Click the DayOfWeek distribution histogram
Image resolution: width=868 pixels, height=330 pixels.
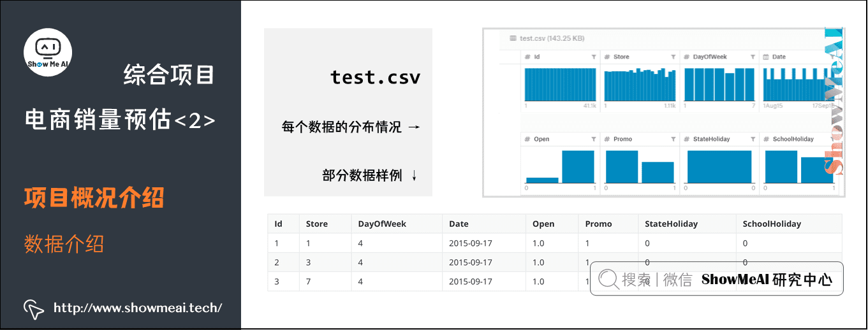coord(719,84)
